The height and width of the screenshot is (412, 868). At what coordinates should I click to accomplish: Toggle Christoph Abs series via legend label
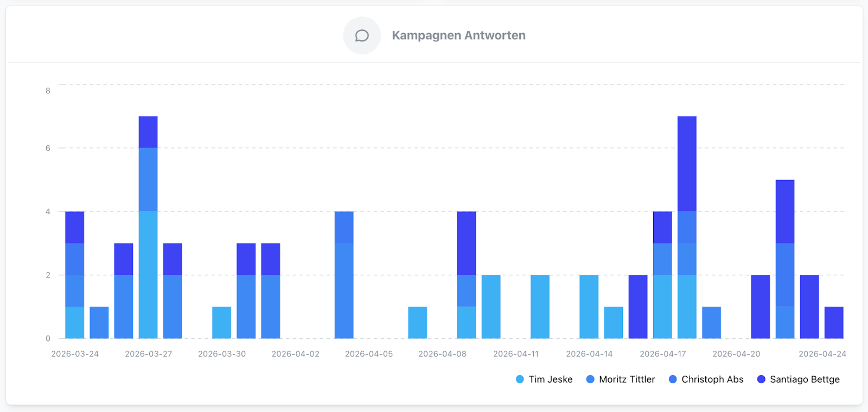pyautogui.click(x=712, y=379)
